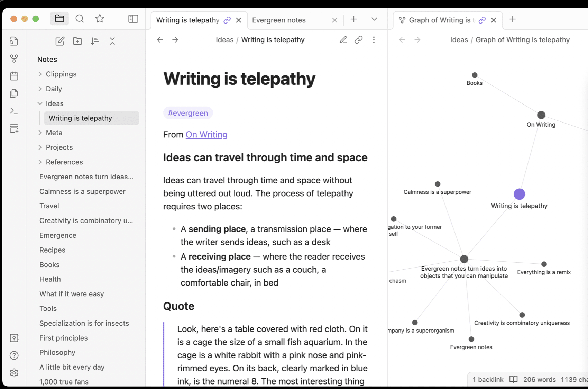Open the search icon in the title bar
588x389 pixels.
[80, 19]
